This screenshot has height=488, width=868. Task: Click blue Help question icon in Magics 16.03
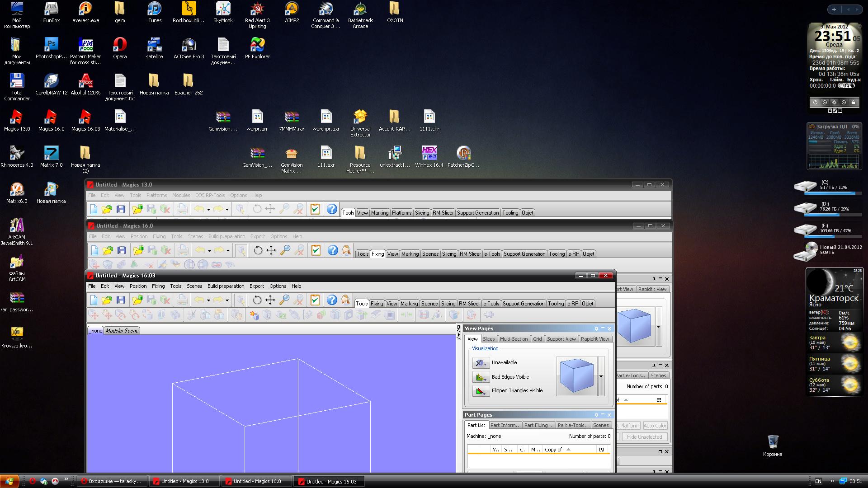tap(332, 300)
